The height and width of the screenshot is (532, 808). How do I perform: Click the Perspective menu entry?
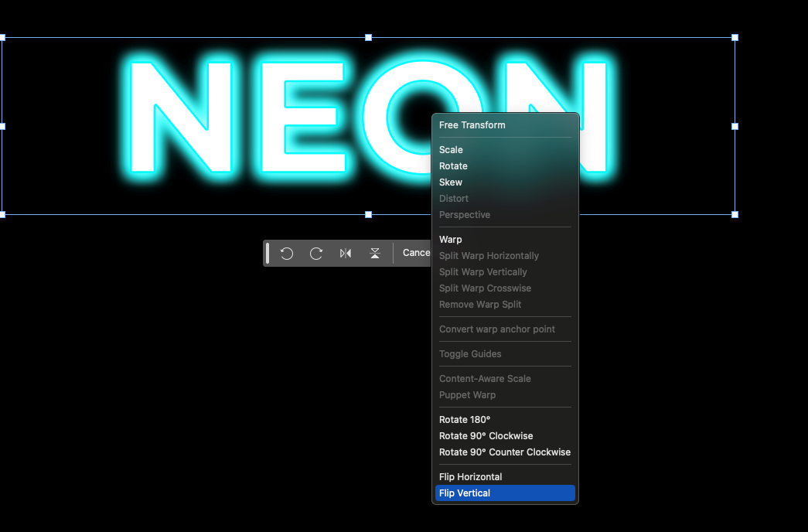tap(505, 215)
